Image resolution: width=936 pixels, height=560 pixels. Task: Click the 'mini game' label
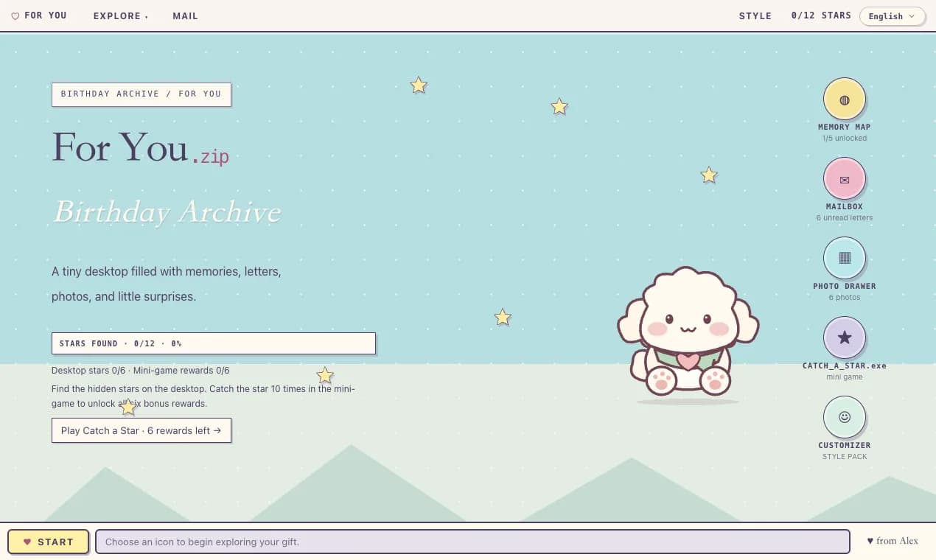click(x=845, y=377)
